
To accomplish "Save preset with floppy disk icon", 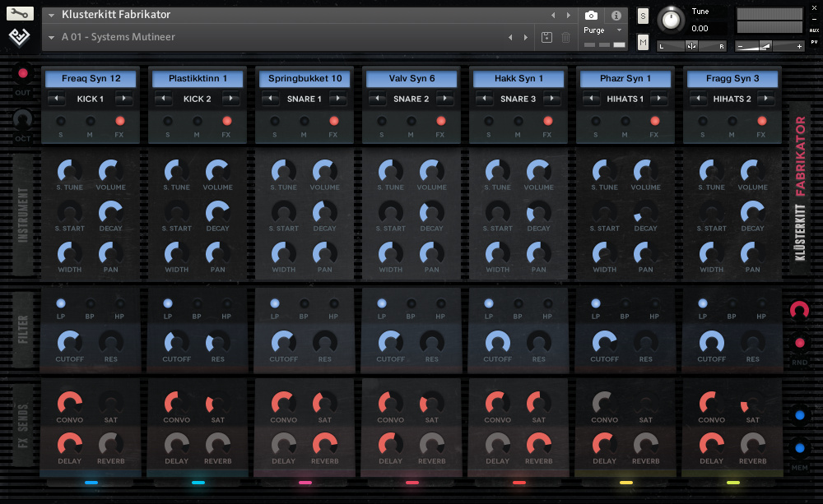I will coord(546,37).
